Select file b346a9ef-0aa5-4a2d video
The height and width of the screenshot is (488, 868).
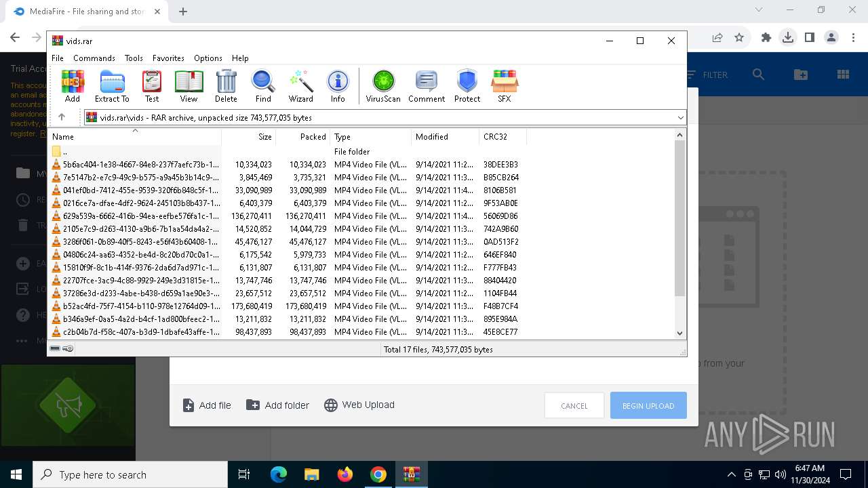tap(288, 319)
